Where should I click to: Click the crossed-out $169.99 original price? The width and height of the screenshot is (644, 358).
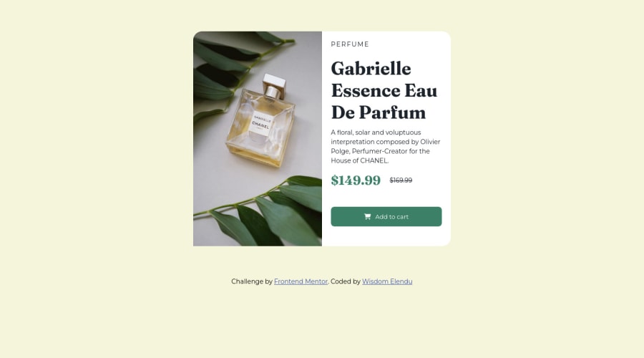click(401, 180)
